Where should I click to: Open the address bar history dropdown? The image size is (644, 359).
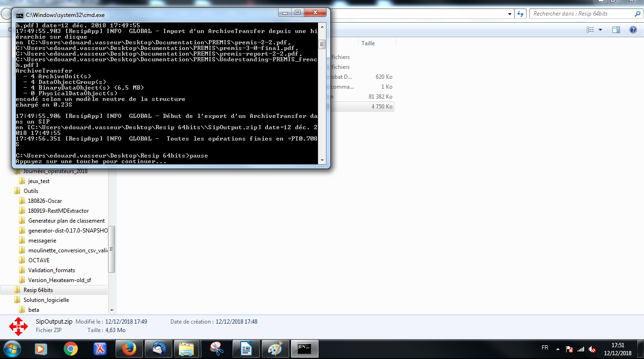pyautogui.click(x=510, y=14)
